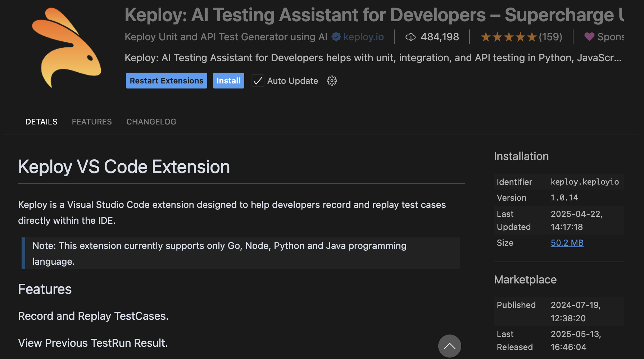This screenshot has width=644, height=359.
Task: Switch to the DETAILS tab
Action: coord(41,122)
